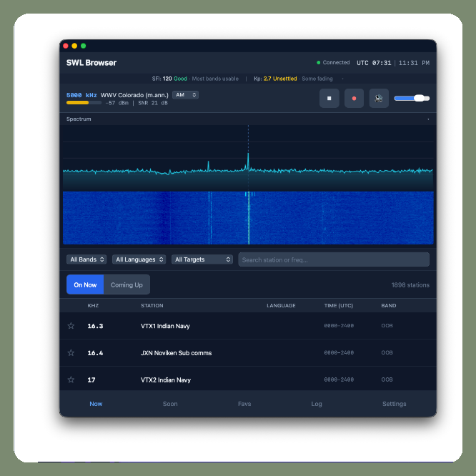476x476 pixels.
Task: Sort by the KHZ column header
Action: click(x=93, y=305)
